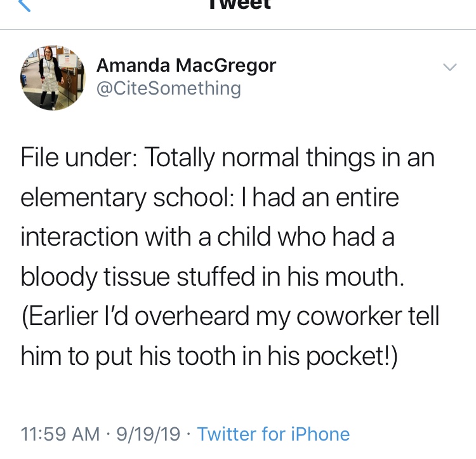Click the Amanda MacGregor display name

186,65
